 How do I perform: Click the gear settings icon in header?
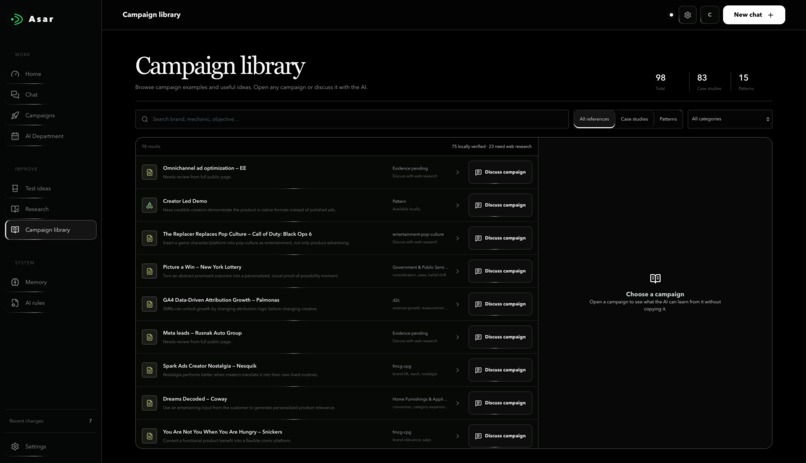point(687,15)
